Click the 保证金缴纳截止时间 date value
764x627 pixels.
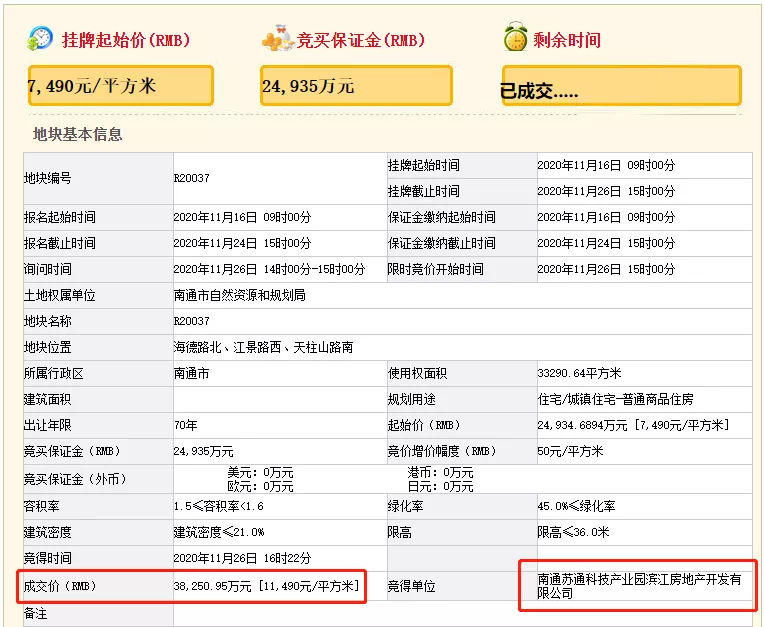pos(606,243)
